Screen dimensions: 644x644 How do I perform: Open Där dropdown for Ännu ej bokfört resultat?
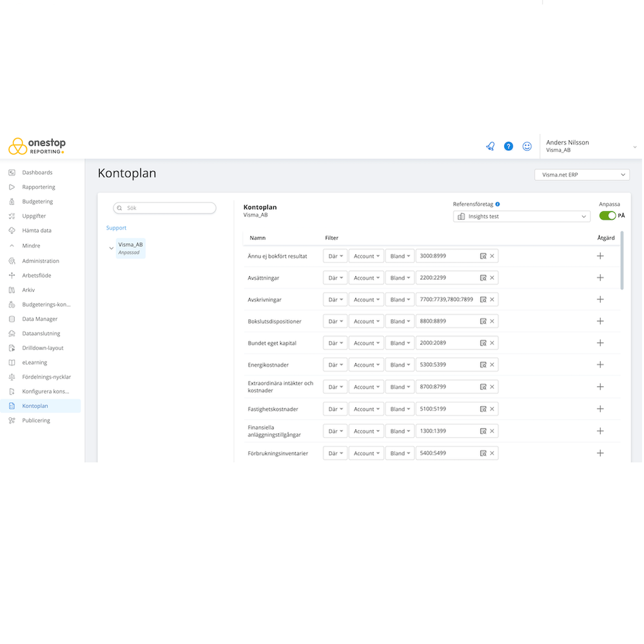click(x=335, y=256)
